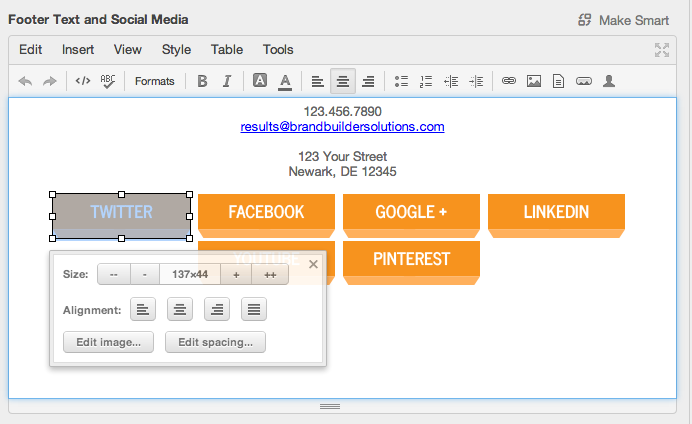Click the person personalization icon
Image resolution: width=692 pixels, height=424 pixels.
point(609,81)
